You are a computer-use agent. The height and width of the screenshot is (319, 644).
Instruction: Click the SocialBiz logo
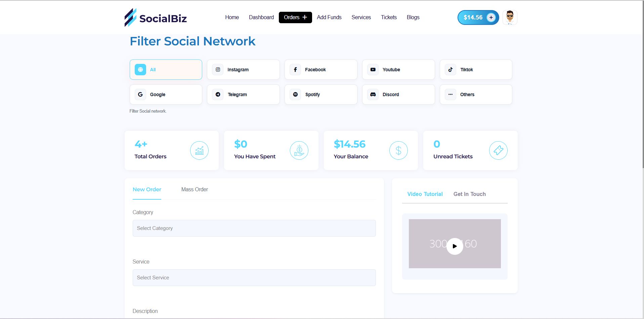point(156,17)
